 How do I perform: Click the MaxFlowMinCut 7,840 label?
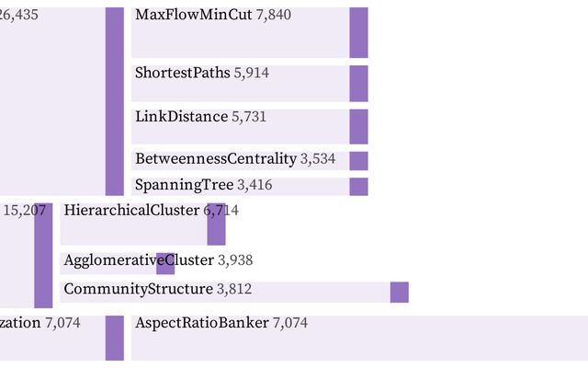pos(213,15)
